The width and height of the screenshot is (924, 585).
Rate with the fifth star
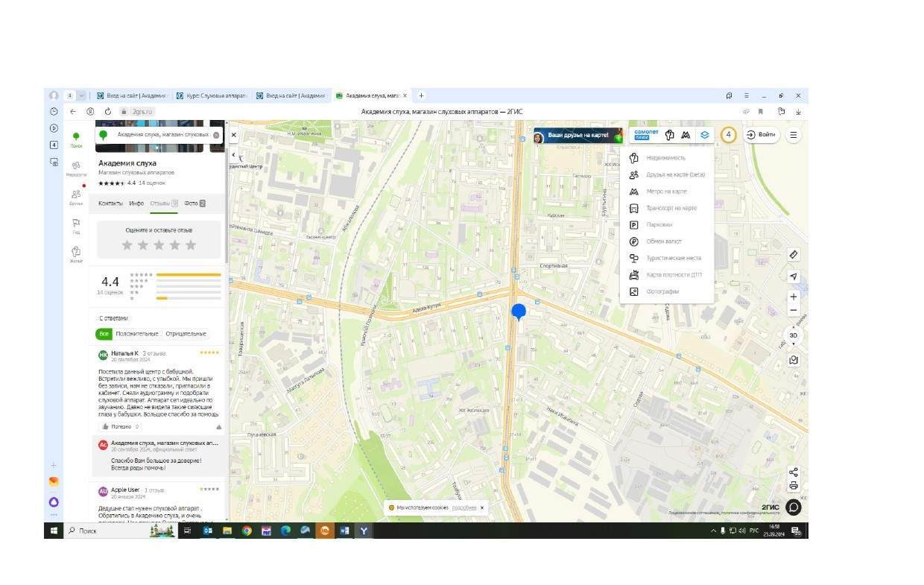pos(191,245)
